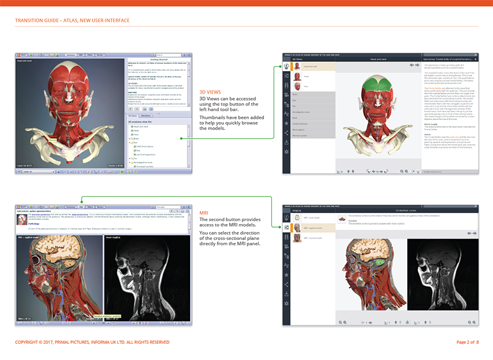Click the Pathology link in old MRI text panel
493x360 pixels.
tap(34, 224)
